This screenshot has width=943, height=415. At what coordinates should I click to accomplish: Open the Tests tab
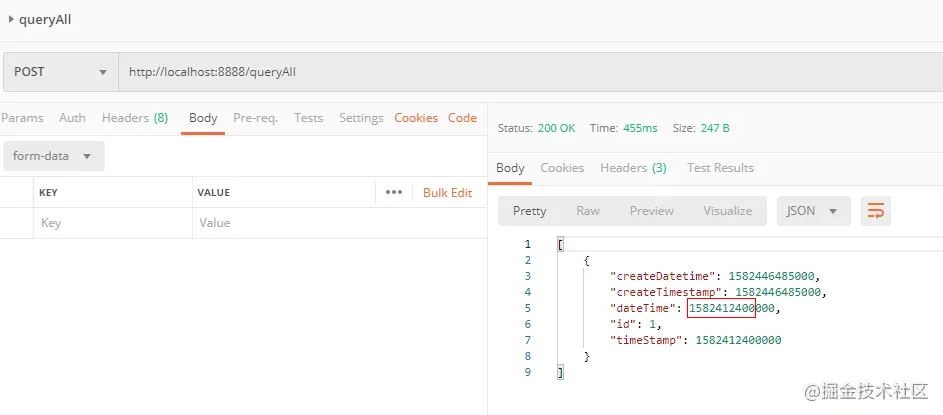[x=308, y=118]
